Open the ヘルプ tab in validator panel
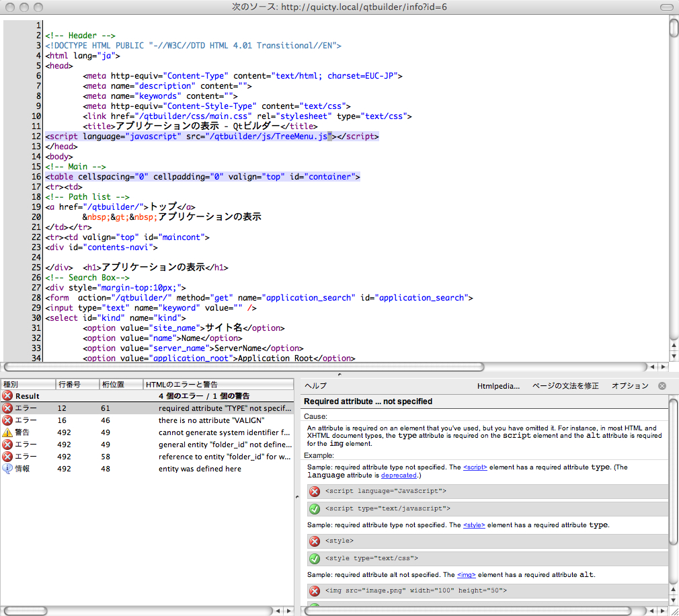Screen dimensions: 679x616 pos(315,386)
